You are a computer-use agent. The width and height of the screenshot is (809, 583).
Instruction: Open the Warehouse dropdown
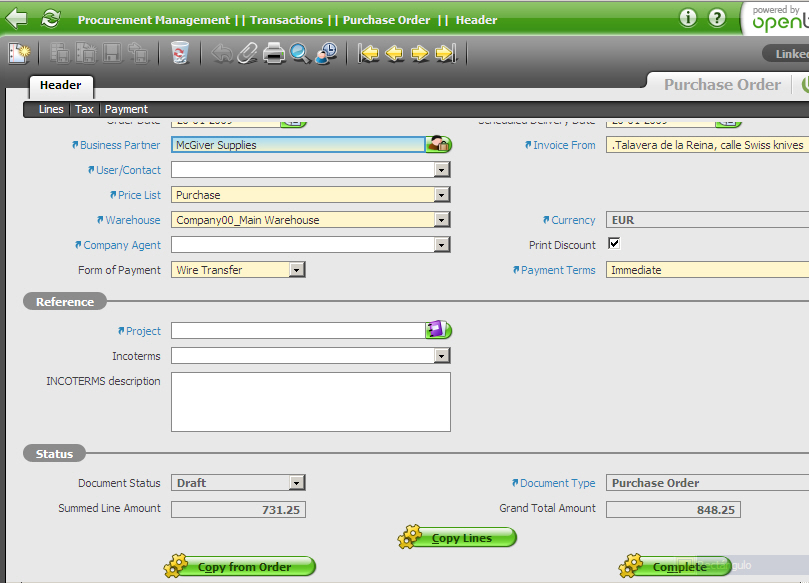tap(442, 220)
